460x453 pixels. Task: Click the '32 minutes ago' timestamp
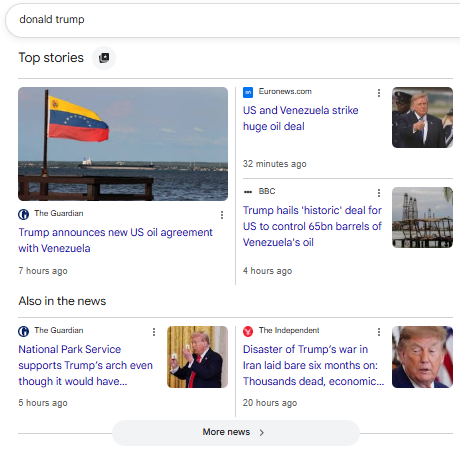tap(275, 164)
